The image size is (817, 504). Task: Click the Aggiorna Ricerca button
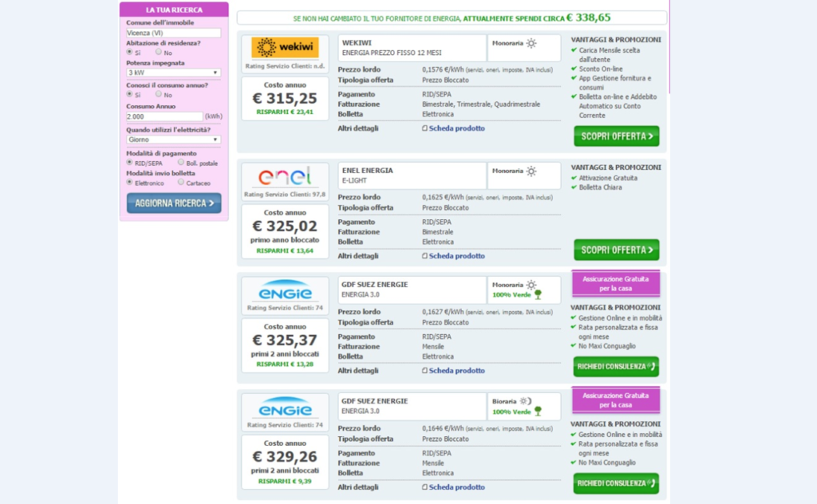click(174, 203)
